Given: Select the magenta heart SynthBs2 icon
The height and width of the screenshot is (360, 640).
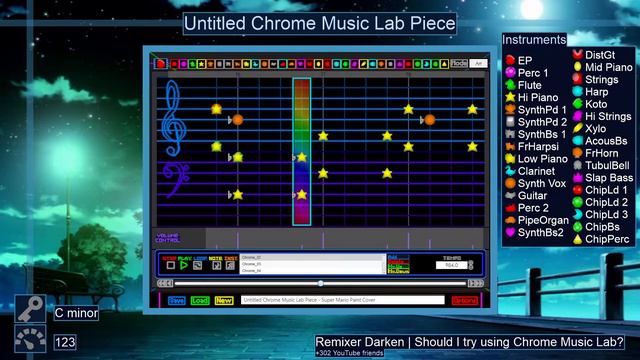Looking at the screenshot, I should pyautogui.click(x=300, y=64).
